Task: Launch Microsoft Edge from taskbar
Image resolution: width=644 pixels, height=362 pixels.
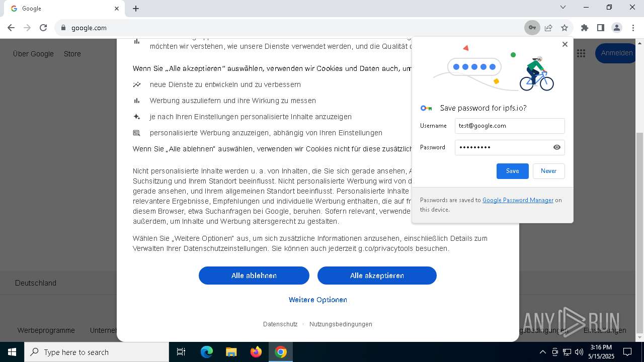Action: point(207,352)
